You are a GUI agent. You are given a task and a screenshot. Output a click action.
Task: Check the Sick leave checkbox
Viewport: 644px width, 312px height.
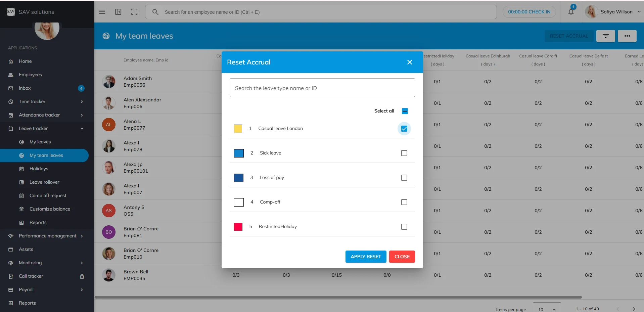click(404, 153)
